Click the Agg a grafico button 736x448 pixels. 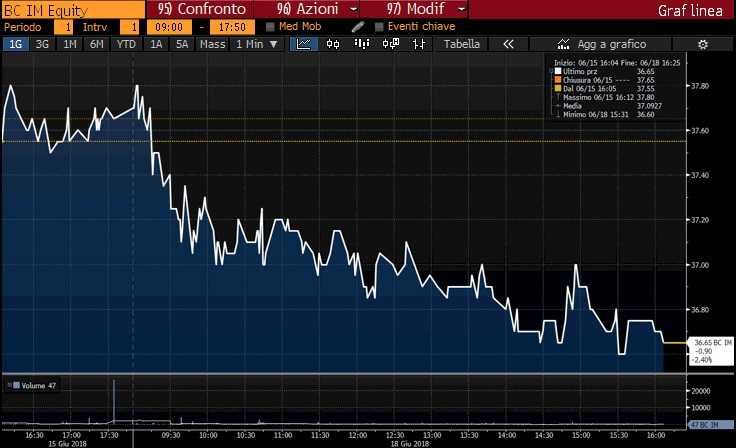coord(601,44)
